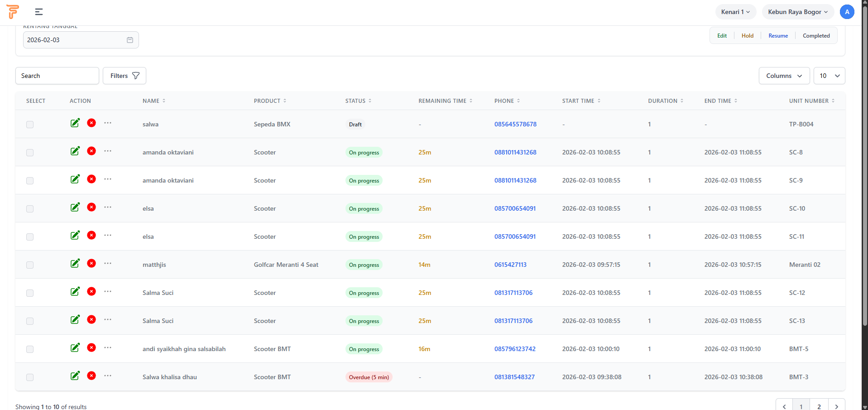
Task: Select the matthjis row checkbox
Action: click(x=30, y=265)
